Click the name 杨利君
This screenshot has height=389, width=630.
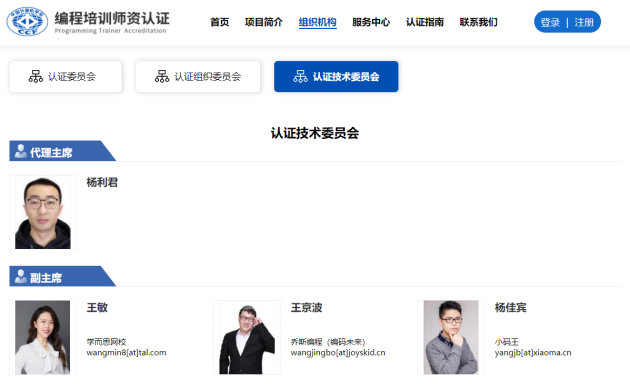coord(102,182)
